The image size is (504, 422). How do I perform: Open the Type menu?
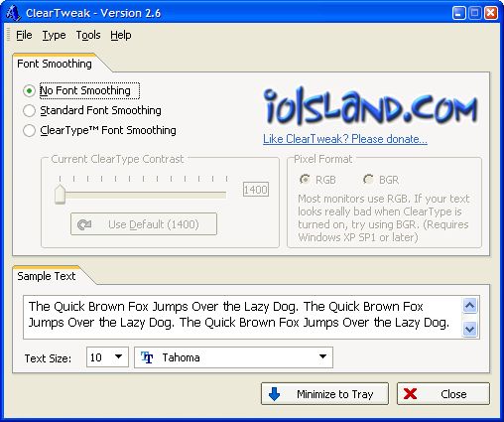point(54,35)
